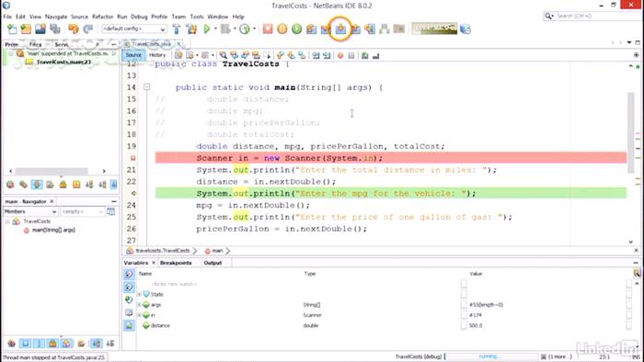The width and height of the screenshot is (644, 362).
Task: Toggle variables table view button in Variables panel
Action: click(129, 325)
